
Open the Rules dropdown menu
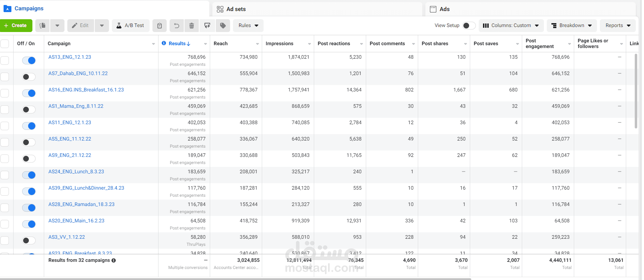248,26
